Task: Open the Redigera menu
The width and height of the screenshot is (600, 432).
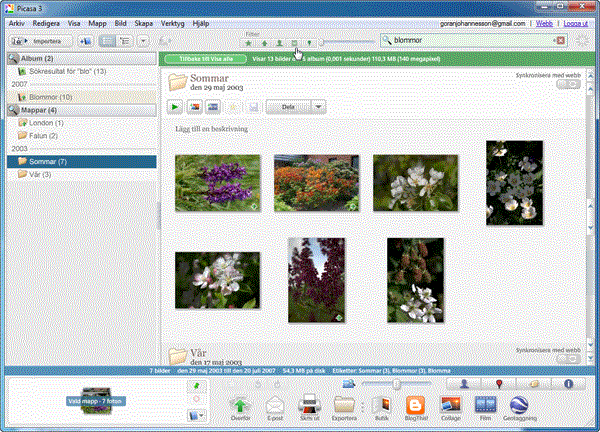Action: [x=45, y=22]
